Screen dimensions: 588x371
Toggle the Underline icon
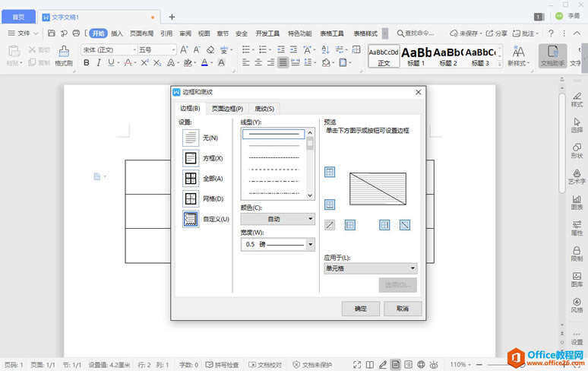click(111, 62)
